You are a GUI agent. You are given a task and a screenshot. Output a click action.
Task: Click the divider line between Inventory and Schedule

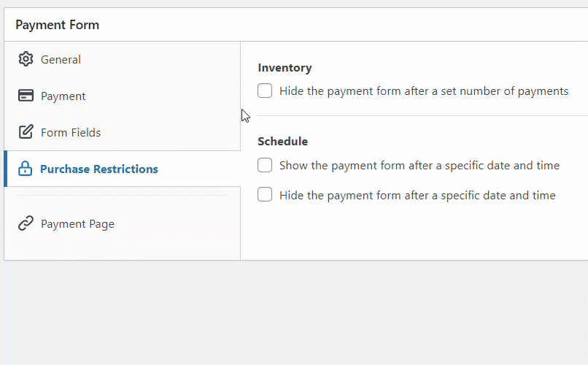tap(423, 115)
